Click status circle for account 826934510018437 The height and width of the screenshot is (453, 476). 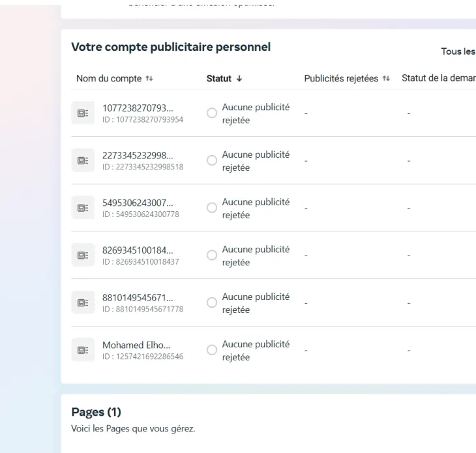(212, 256)
